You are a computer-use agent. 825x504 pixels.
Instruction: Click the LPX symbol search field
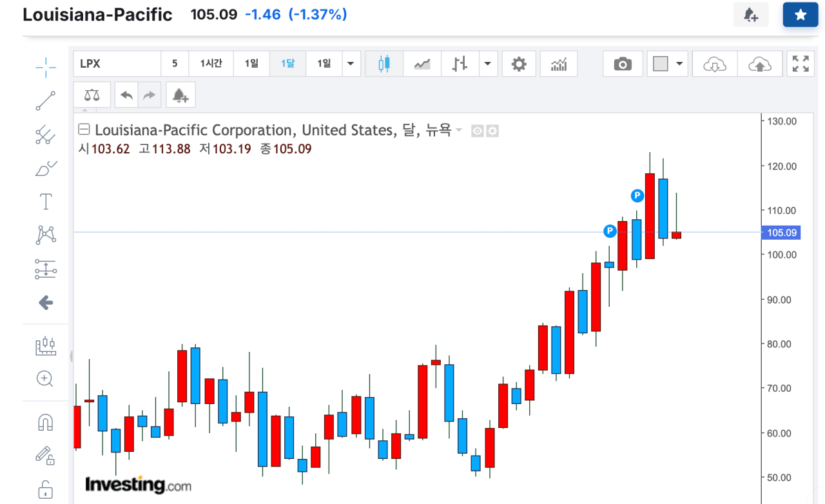tap(117, 64)
